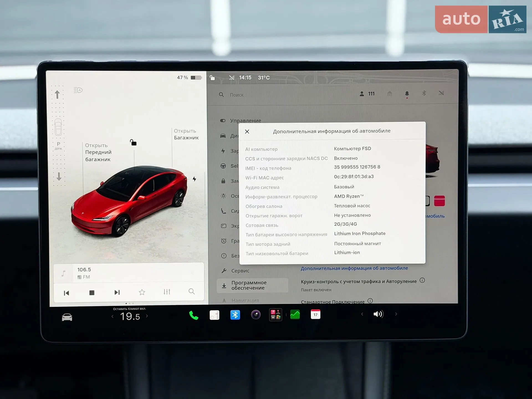Click the IMEI code value

pos(357,167)
